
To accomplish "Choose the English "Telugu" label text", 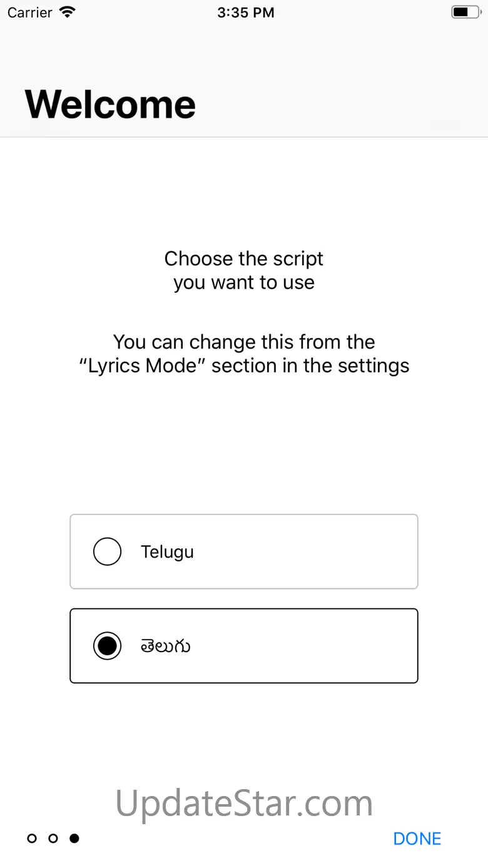I will coord(167,552).
